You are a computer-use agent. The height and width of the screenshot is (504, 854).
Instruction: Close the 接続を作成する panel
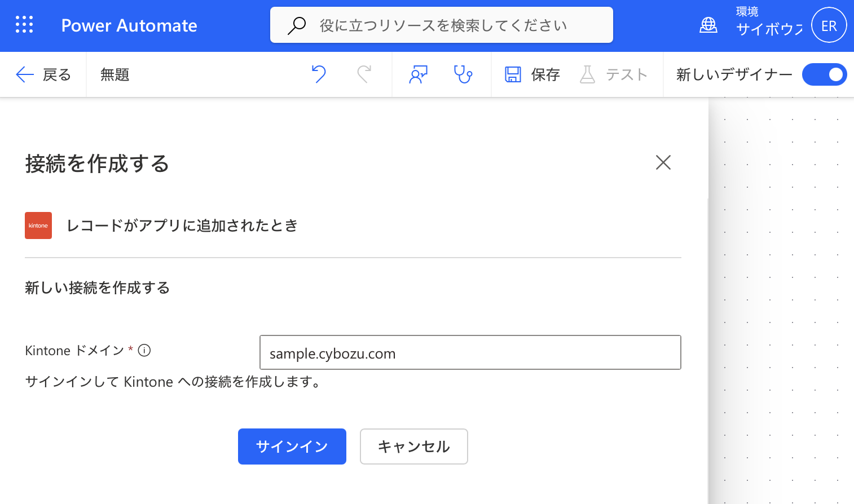663,162
